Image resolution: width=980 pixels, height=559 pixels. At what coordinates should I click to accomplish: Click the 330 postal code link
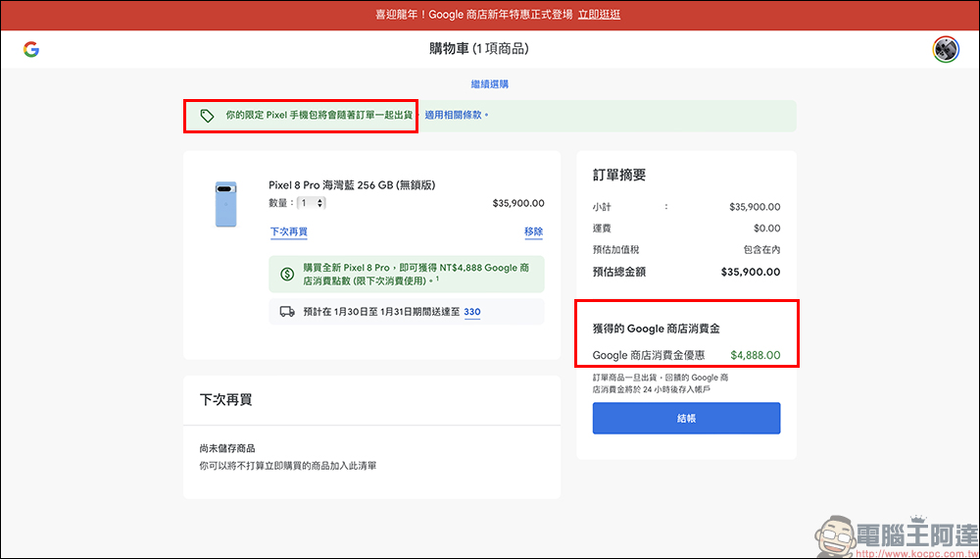tap(472, 312)
